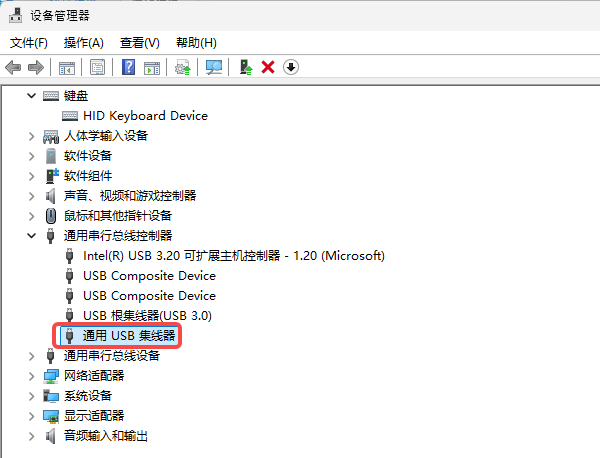Select the 网络适配器 label

(x=94, y=376)
